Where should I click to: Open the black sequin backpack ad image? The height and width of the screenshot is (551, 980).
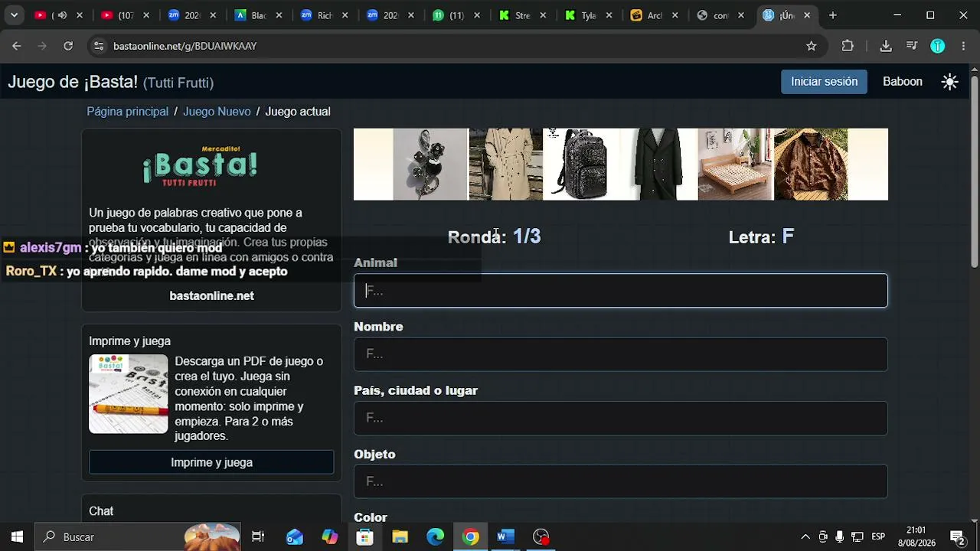click(583, 165)
